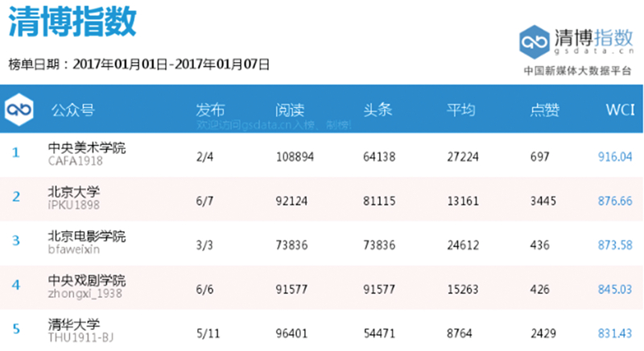Click headline count 64138
Screen dimensions: 644x351
click(x=379, y=157)
